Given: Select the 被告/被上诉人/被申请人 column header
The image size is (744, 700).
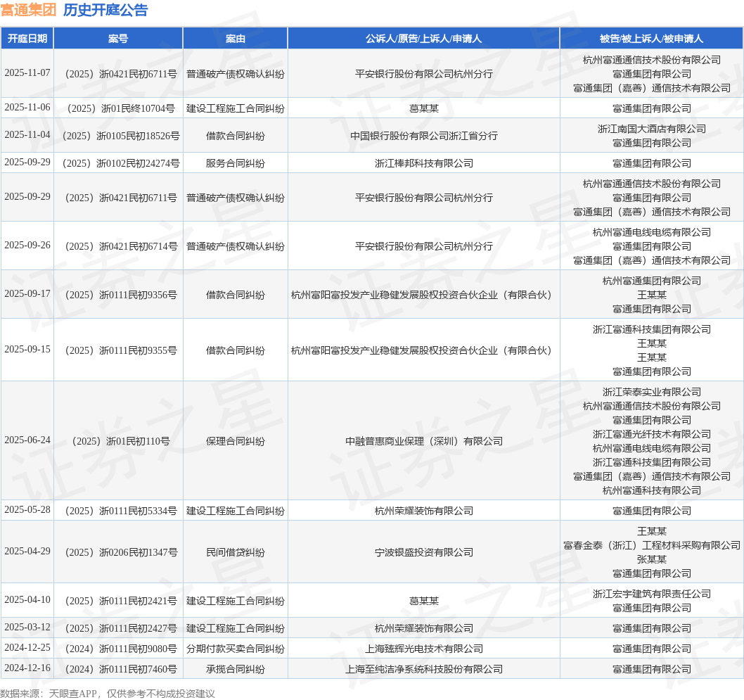Looking at the screenshot, I should coord(651,39).
